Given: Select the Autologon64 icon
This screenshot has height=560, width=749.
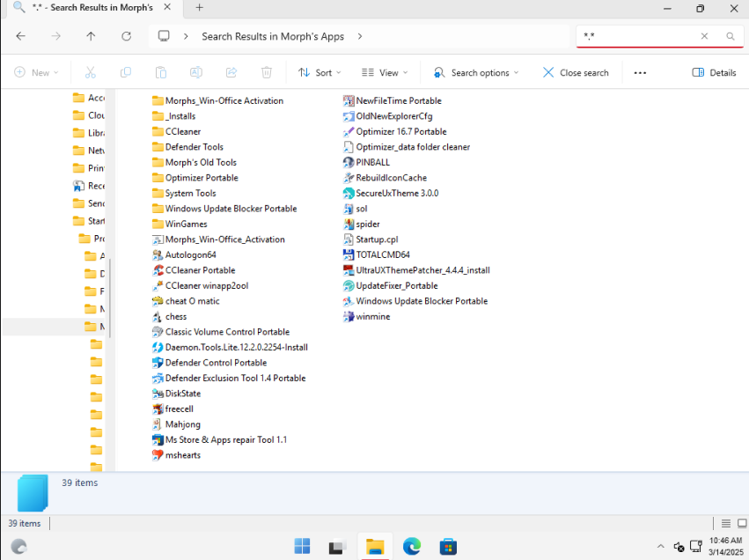Looking at the screenshot, I should (158, 255).
